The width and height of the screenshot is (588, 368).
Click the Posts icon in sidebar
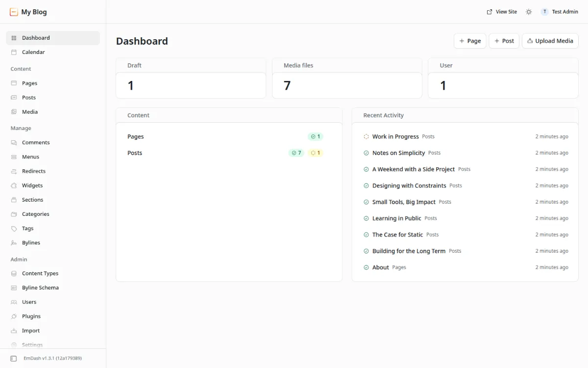tap(14, 98)
